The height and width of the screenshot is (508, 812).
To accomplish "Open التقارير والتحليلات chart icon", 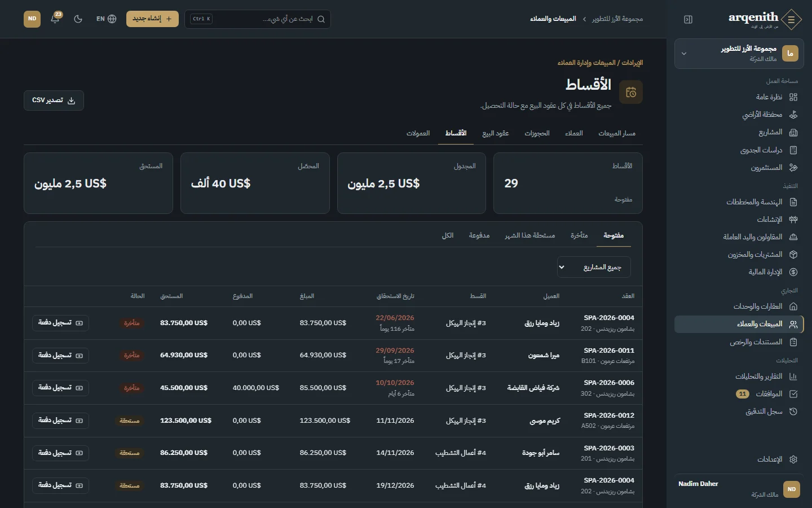I will pos(793,376).
